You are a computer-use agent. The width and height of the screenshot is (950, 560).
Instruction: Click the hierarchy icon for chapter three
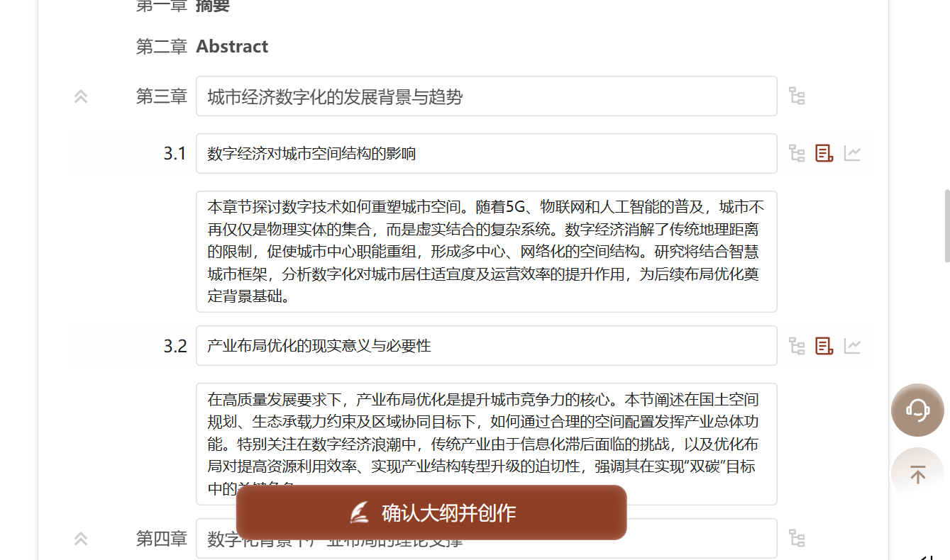(797, 96)
